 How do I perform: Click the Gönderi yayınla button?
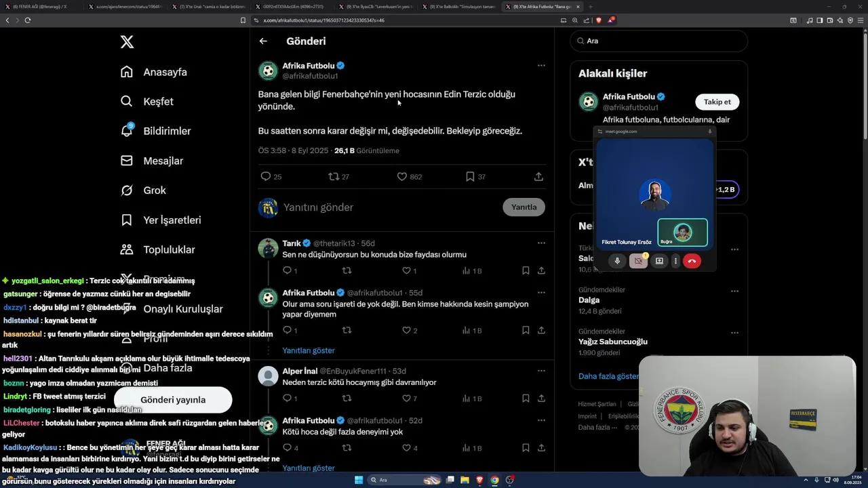[x=173, y=400]
